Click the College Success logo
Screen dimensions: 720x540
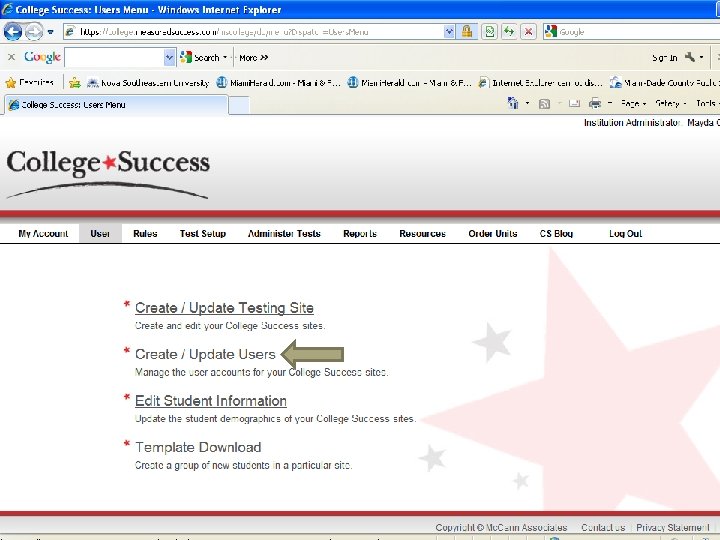(108, 173)
